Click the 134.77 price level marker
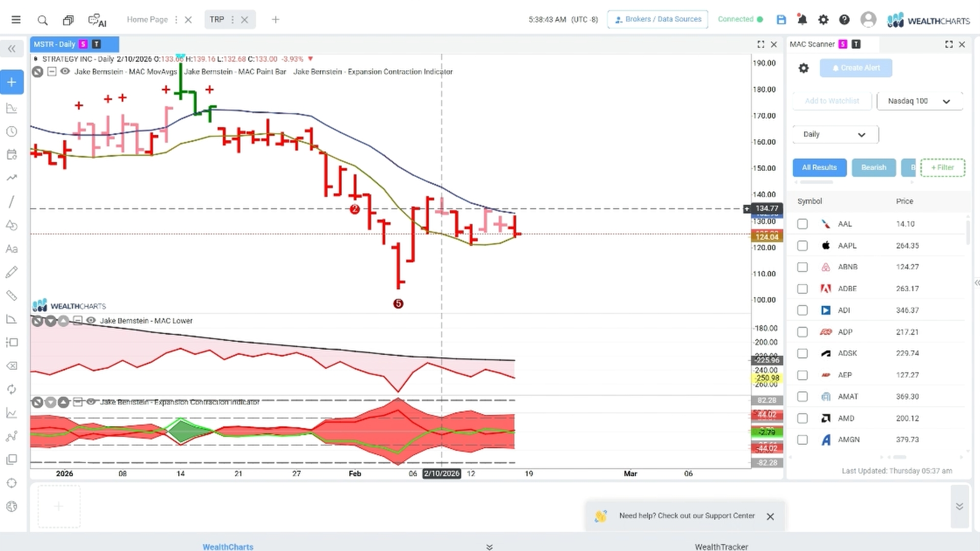Screen dimensions: 980x551 point(766,208)
